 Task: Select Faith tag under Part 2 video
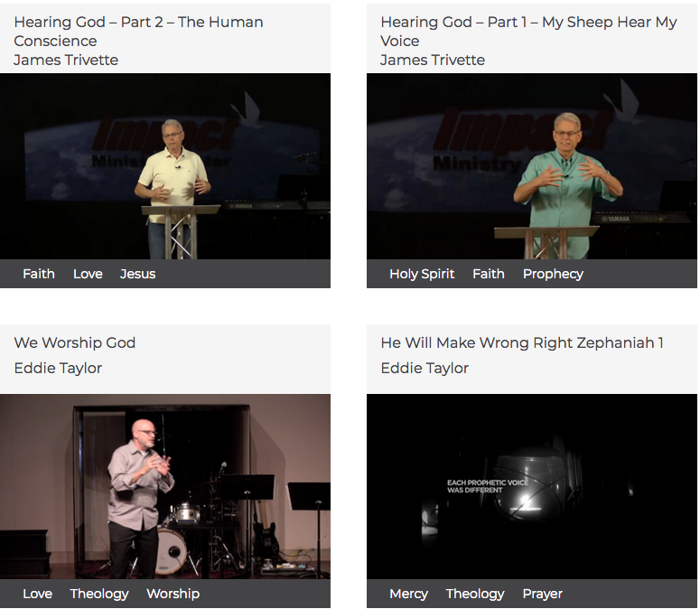click(x=39, y=274)
